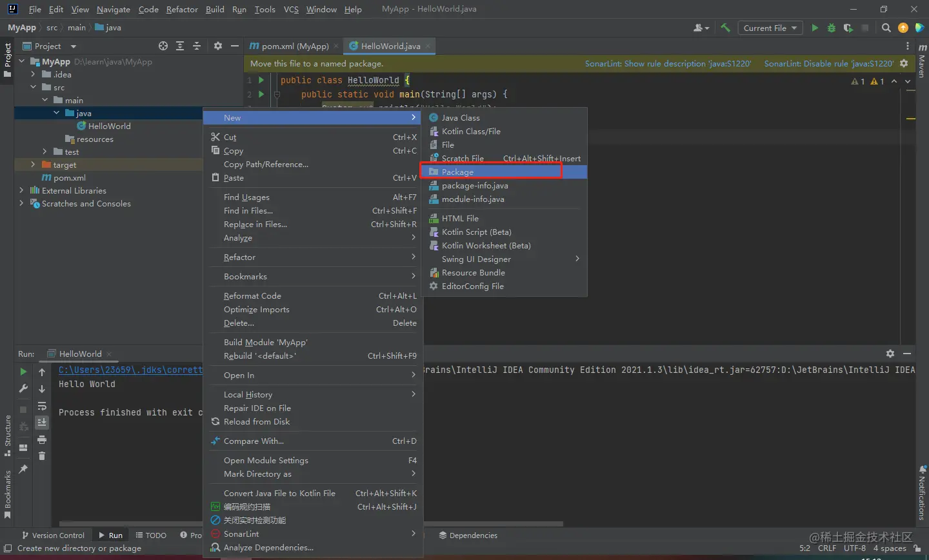Click the Build Project hammer icon
This screenshot has height=560, width=929.
[x=725, y=28]
